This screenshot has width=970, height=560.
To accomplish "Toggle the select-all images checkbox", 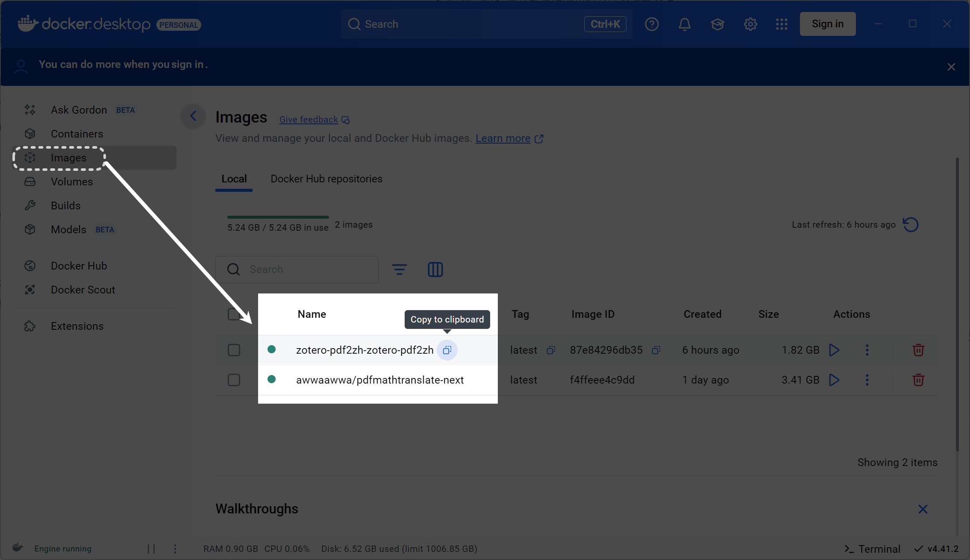I will pos(234,314).
